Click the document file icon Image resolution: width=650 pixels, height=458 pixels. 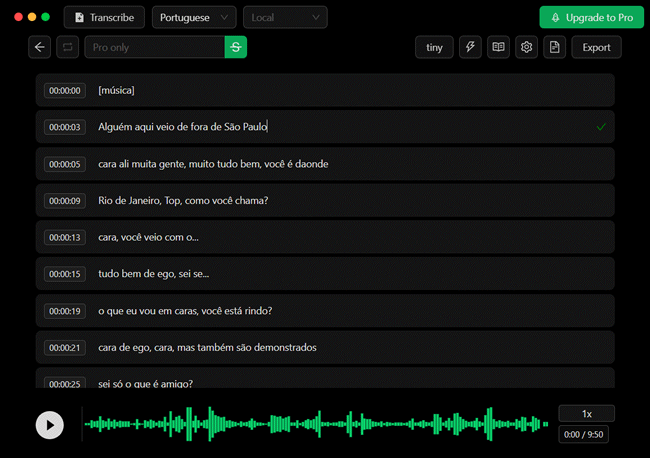(x=555, y=47)
